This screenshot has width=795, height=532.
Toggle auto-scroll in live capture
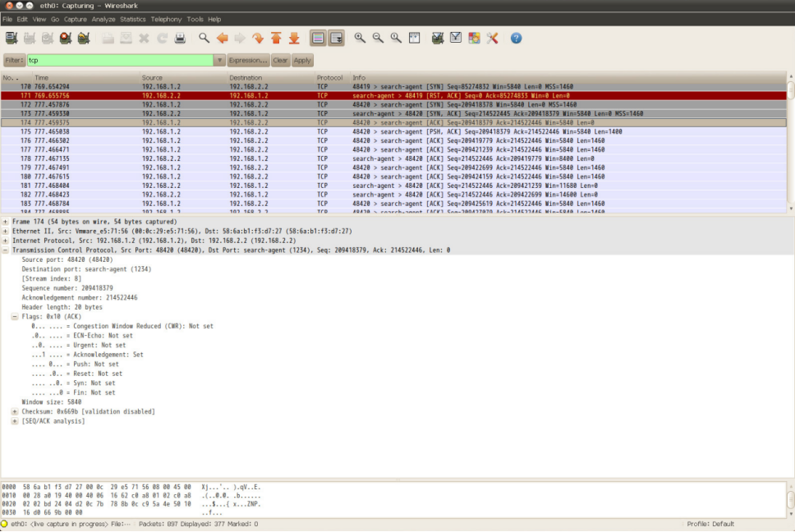pyautogui.click(x=336, y=38)
